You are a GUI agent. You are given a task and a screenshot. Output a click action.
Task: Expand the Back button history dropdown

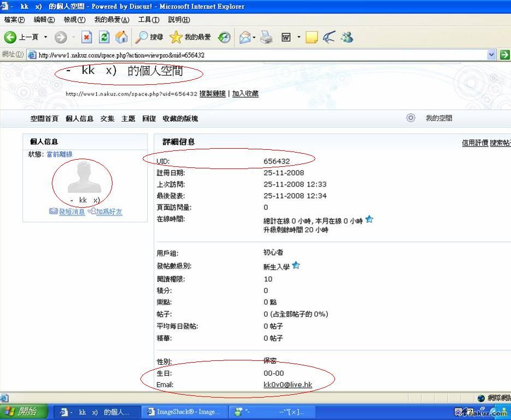pyautogui.click(x=45, y=37)
